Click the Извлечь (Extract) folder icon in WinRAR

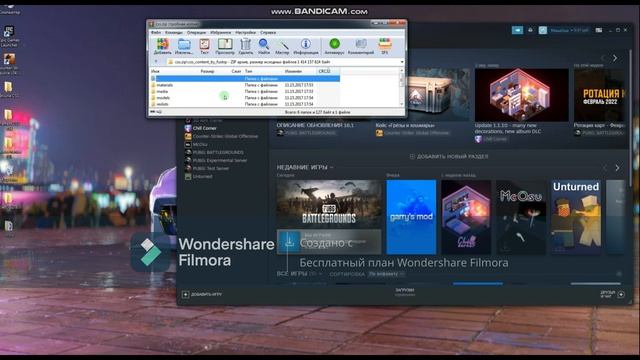tap(184, 46)
